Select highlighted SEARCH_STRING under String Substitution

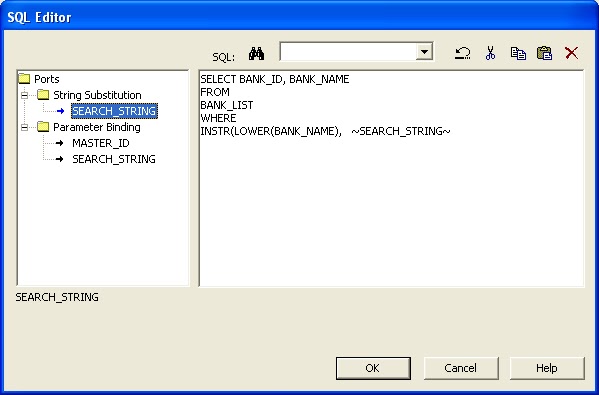pyautogui.click(x=114, y=111)
